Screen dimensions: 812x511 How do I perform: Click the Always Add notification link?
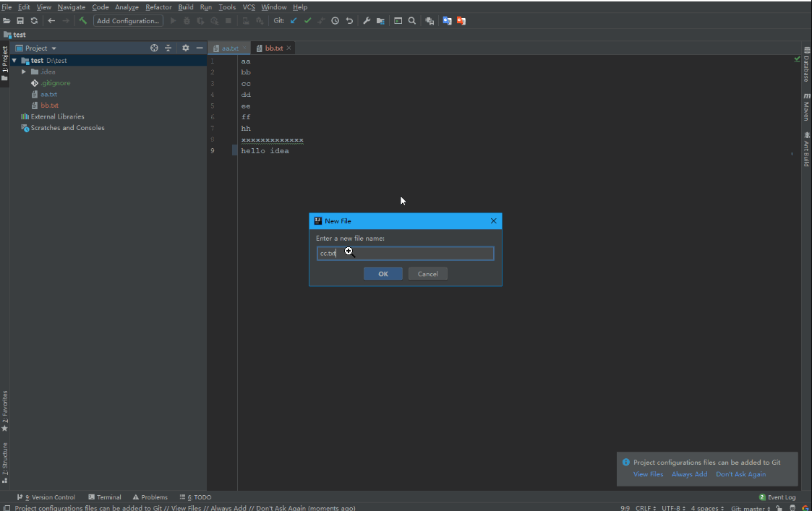(x=689, y=474)
